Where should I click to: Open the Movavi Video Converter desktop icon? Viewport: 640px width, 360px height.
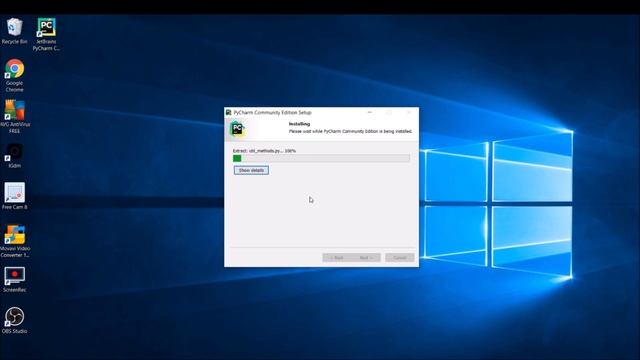coord(14,241)
